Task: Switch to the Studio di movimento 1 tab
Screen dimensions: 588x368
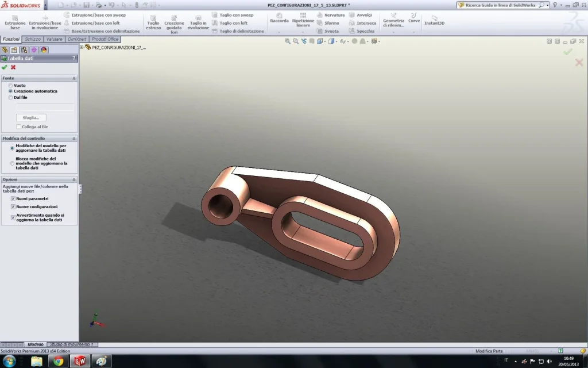Action: [73, 344]
